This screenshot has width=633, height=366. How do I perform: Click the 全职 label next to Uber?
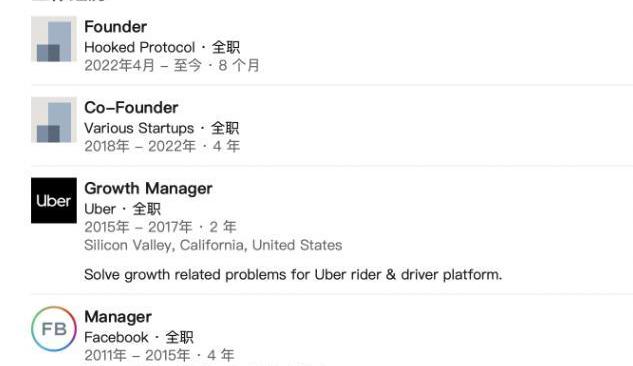147,209
